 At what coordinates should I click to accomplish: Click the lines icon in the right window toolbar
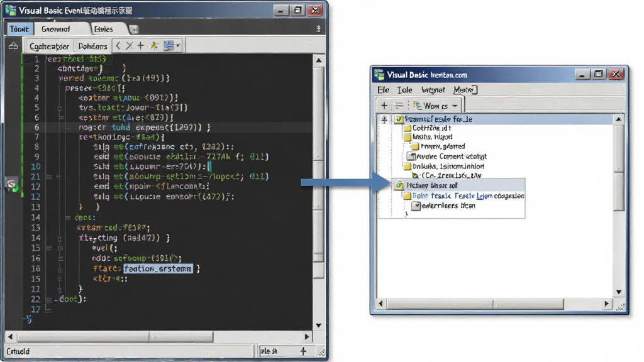(x=398, y=106)
